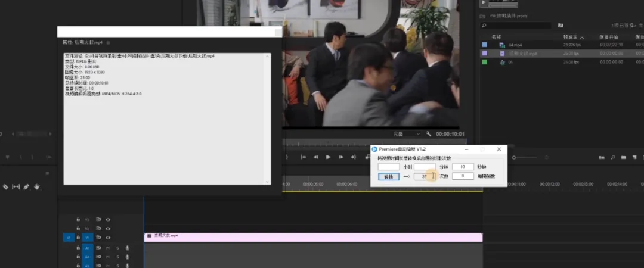The image size is (644, 268).
Task: Toggle sync lock on V1 track
Action: coord(98,238)
